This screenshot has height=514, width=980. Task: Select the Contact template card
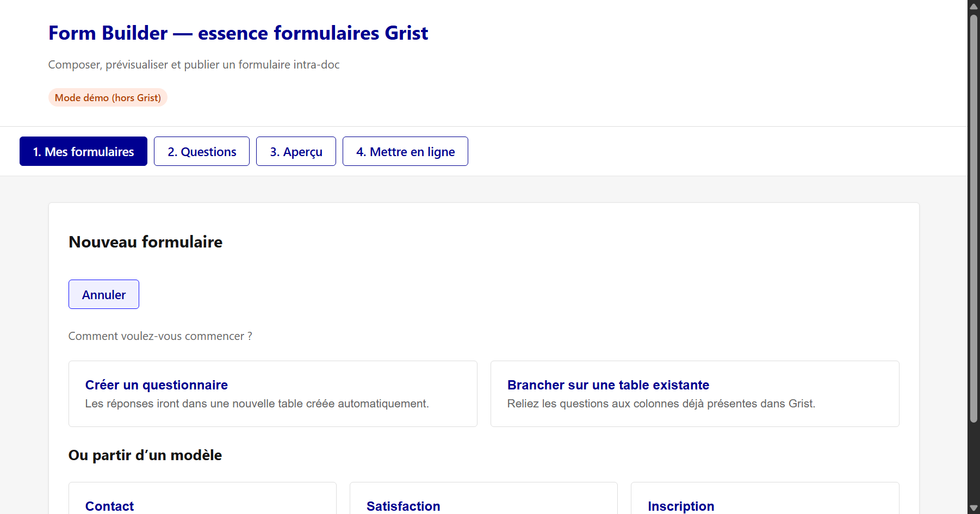(x=202, y=498)
